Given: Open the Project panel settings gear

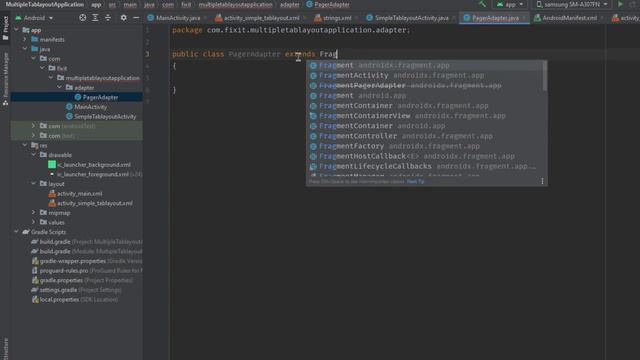Looking at the screenshot, I should [123, 18].
